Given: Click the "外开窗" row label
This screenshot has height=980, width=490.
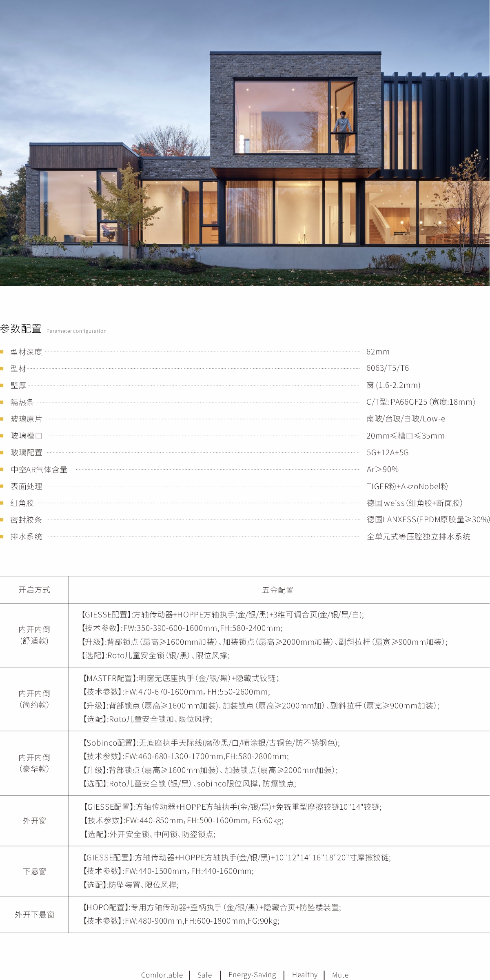Looking at the screenshot, I should point(34,821).
